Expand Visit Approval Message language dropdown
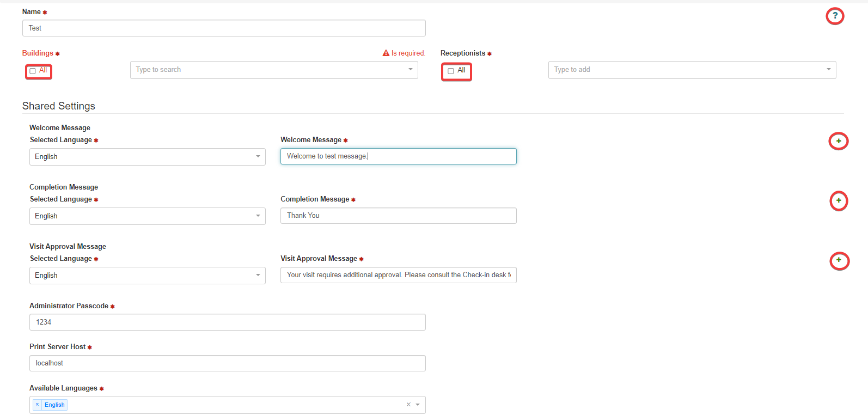 coord(147,276)
